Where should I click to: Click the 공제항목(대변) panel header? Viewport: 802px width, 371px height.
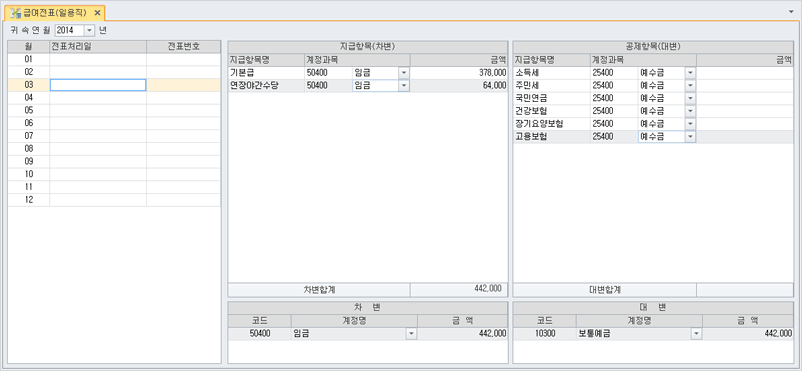(653, 47)
